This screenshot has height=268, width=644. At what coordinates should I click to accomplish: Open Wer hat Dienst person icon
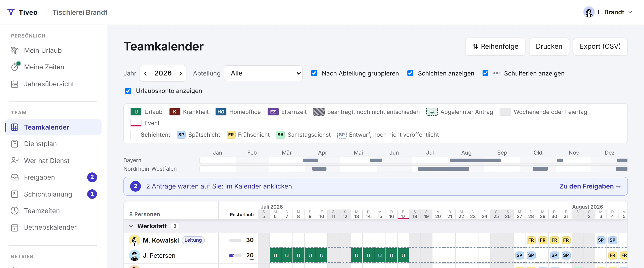pos(15,161)
